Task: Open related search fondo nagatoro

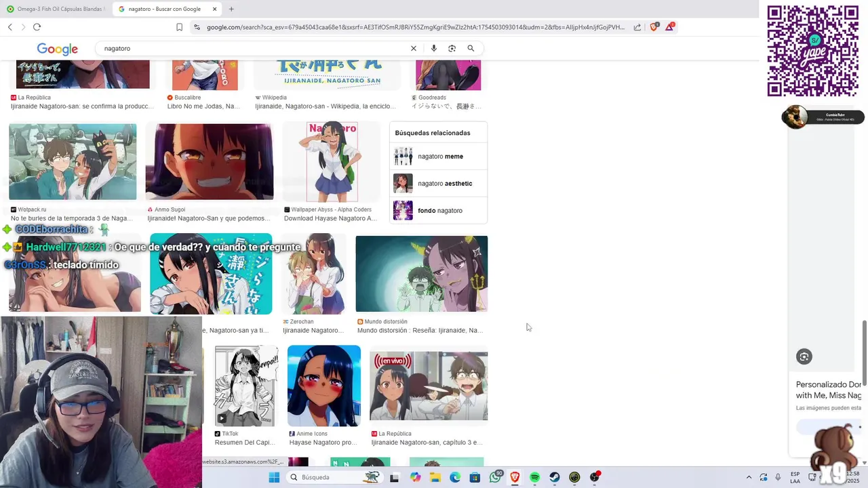Action: click(438, 211)
